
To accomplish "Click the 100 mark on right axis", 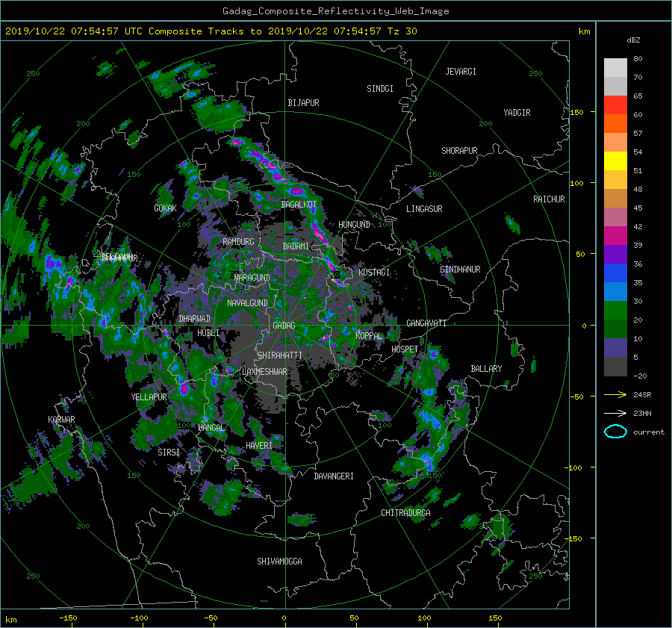I will 577,183.
